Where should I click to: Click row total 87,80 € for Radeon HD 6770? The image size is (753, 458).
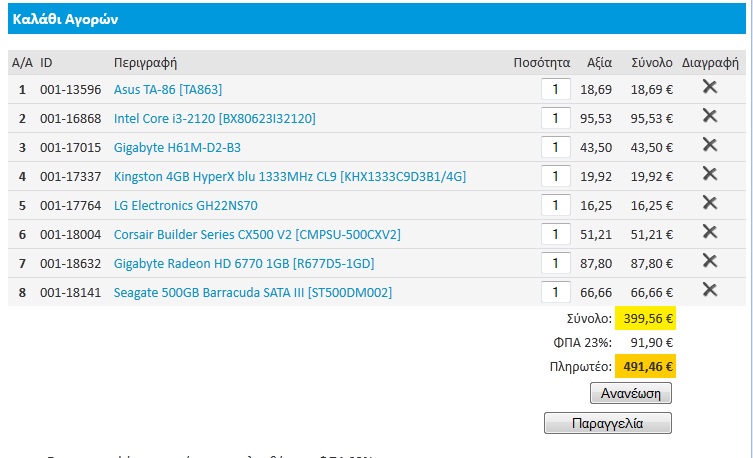click(652, 264)
